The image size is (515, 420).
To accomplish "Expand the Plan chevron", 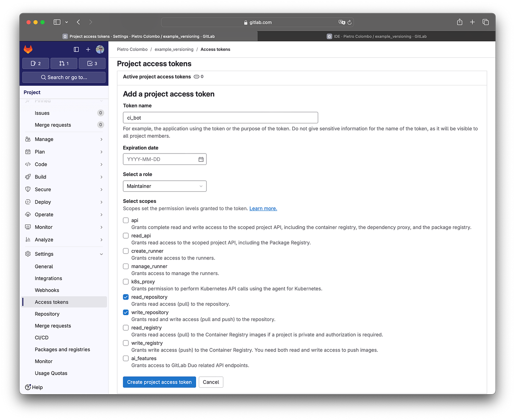I will (x=102, y=152).
